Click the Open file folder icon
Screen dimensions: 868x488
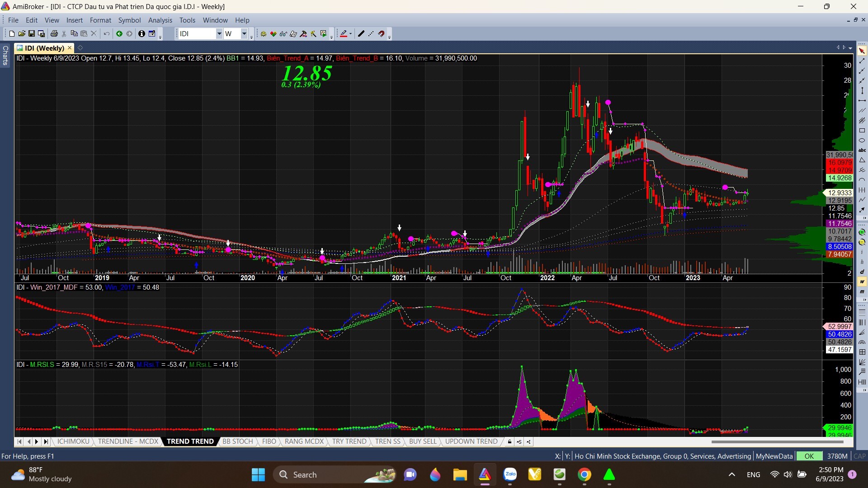click(21, 33)
